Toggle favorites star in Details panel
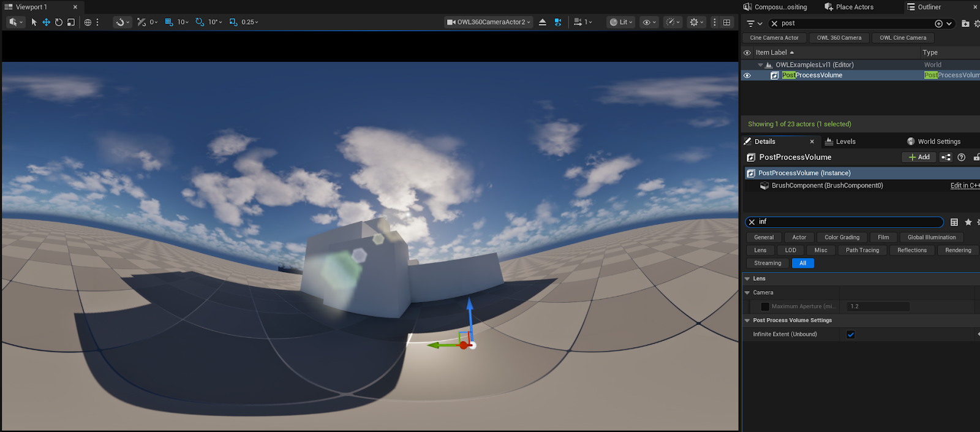This screenshot has width=980, height=432. click(x=968, y=222)
